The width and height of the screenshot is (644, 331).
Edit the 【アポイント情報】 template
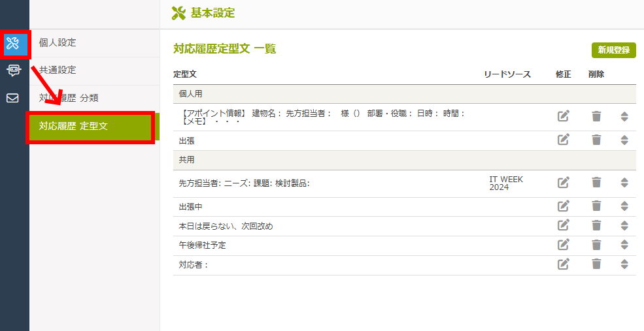coord(563,116)
